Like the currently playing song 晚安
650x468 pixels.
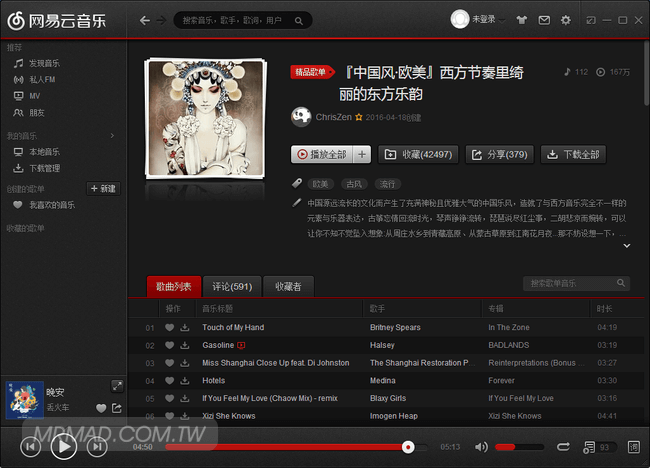(101, 408)
